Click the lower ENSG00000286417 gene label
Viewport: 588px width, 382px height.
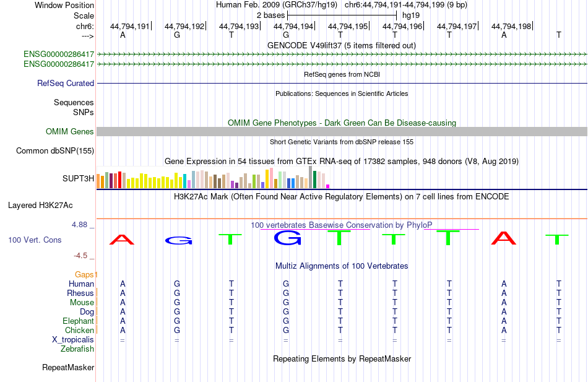[x=59, y=64]
